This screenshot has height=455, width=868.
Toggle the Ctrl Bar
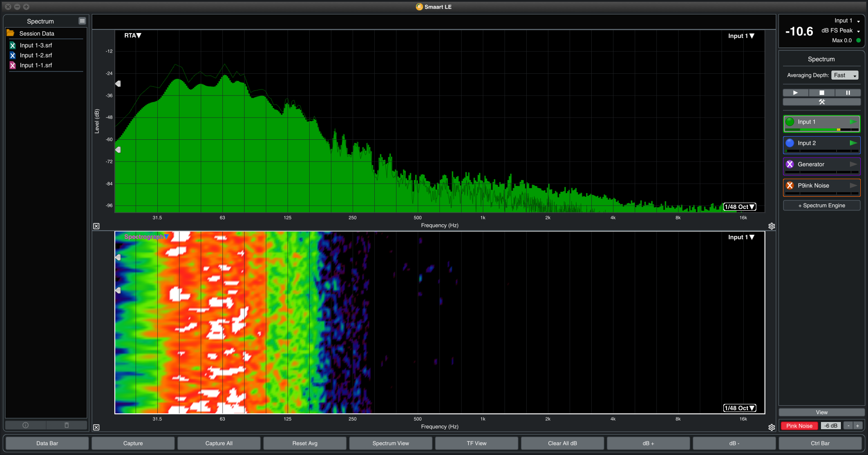click(820, 443)
